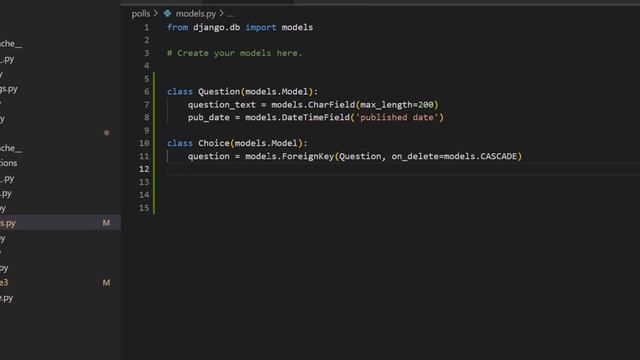Click line number 1 in the gutter

click(147, 27)
